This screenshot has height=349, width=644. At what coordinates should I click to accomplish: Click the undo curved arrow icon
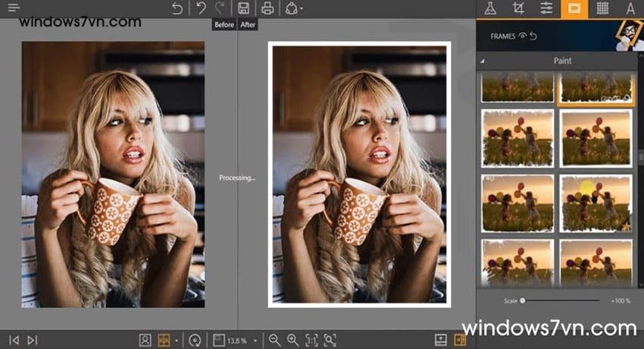202,8
